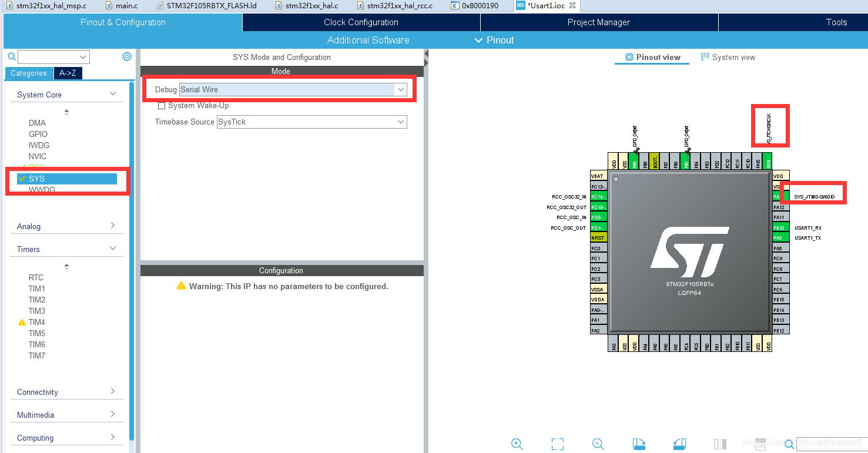Zoom out of the pinout chip view
The width and height of the screenshot is (868, 453).
tap(598, 444)
